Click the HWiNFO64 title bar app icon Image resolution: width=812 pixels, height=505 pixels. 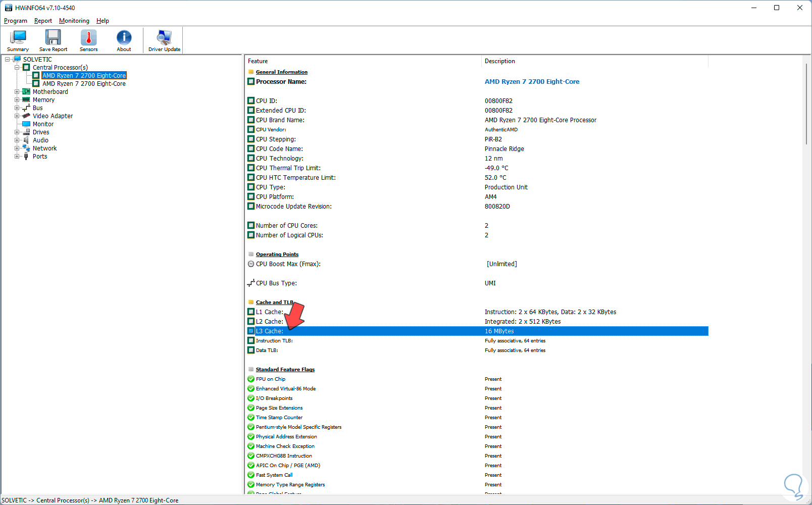[x=9, y=8]
